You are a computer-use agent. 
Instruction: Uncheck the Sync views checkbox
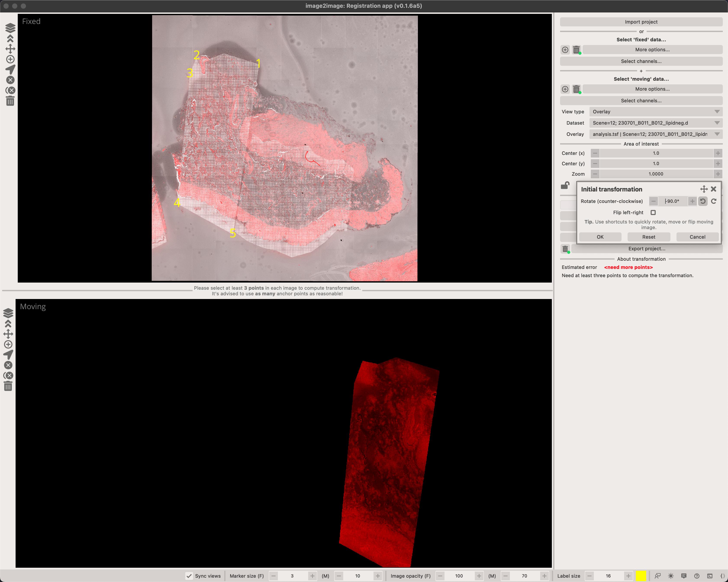189,576
